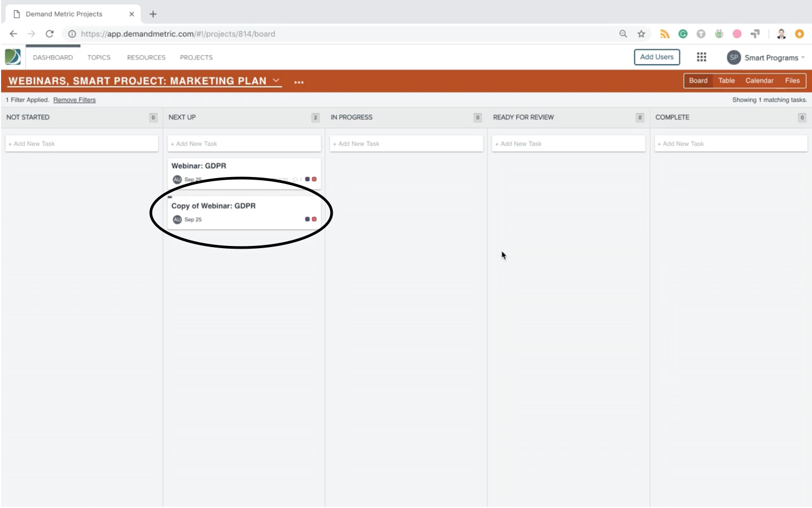The height and width of the screenshot is (508, 812).
Task: Click the SP user avatar
Action: [733, 57]
